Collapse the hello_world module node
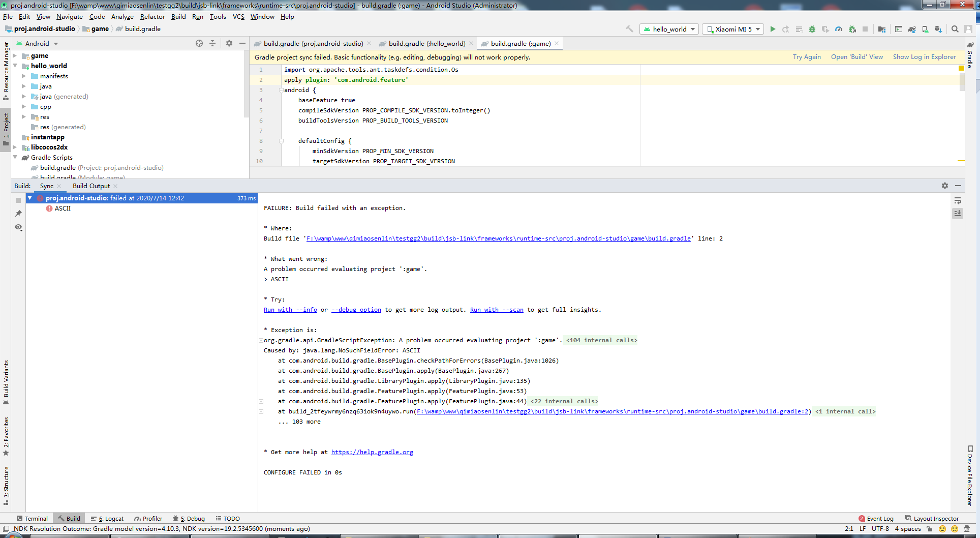 [15, 66]
